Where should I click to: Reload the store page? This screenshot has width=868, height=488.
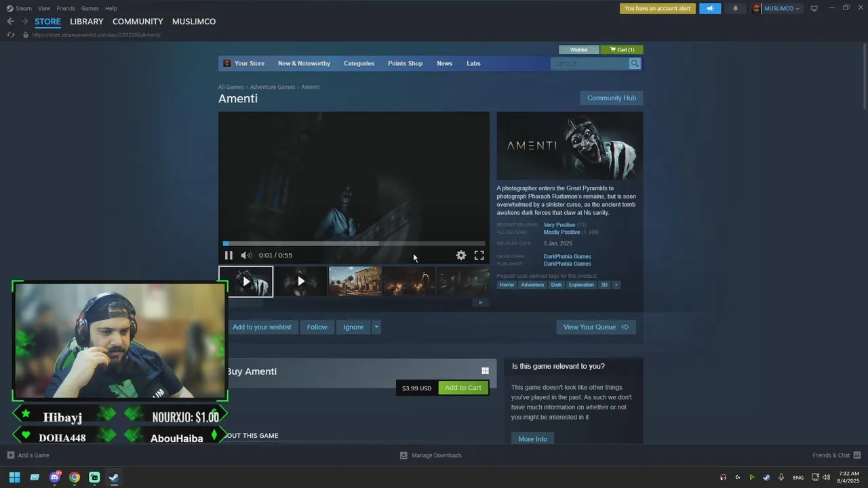pyautogui.click(x=11, y=35)
